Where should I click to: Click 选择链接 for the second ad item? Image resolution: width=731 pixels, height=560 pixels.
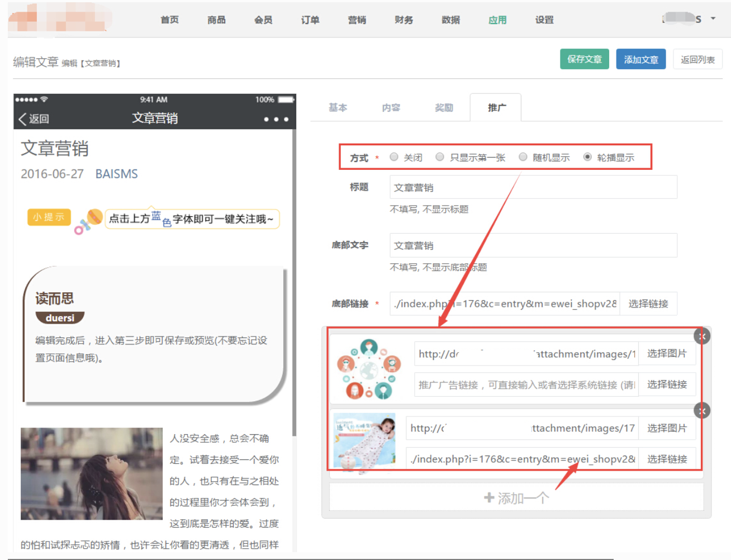click(x=667, y=459)
